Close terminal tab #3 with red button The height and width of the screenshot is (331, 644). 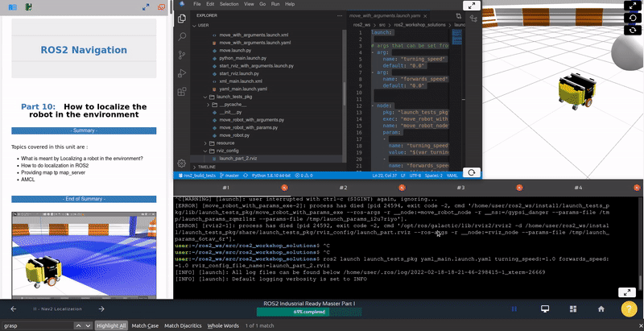(x=519, y=188)
